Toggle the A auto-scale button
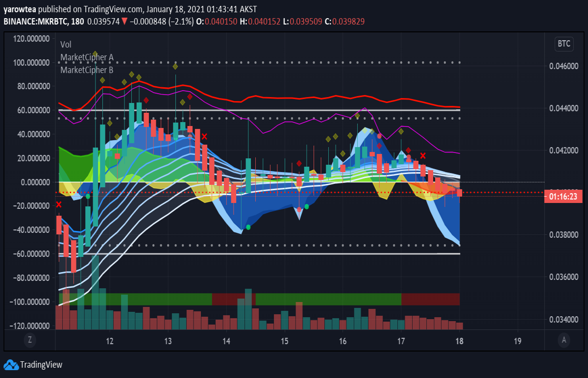This screenshot has height=378, width=588. point(564,340)
